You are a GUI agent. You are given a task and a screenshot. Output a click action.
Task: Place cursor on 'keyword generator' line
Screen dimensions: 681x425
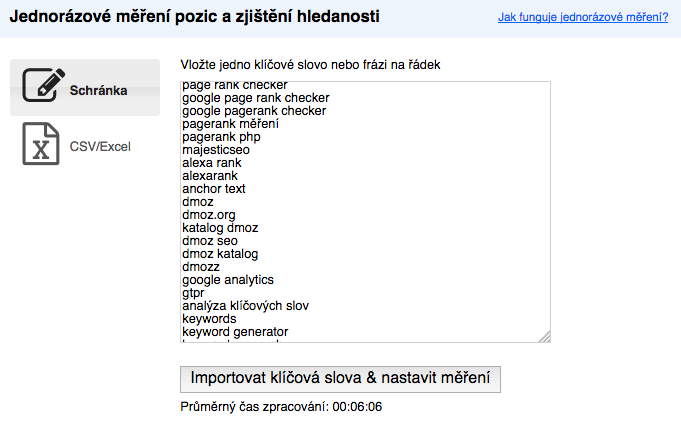pyautogui.click(x=235, y=332)
